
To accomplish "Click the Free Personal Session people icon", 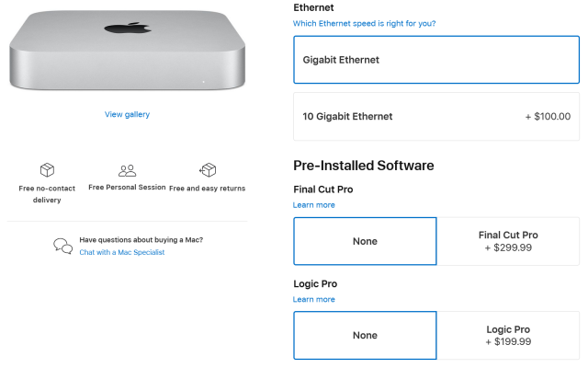I will point(127,170).
